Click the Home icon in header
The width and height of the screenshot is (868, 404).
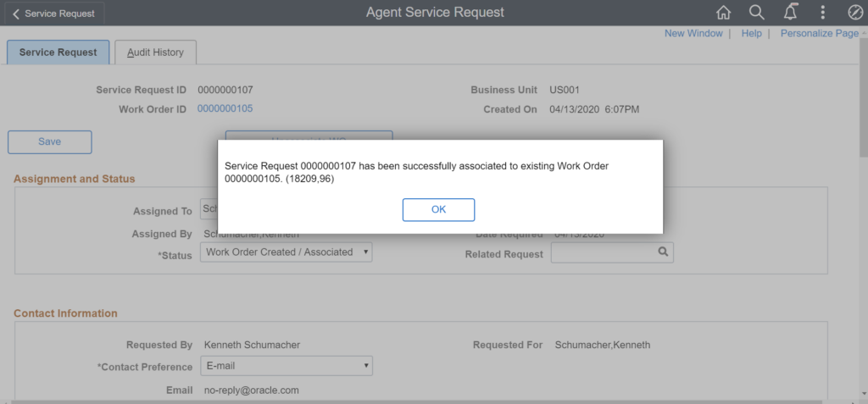pos(723,13)
